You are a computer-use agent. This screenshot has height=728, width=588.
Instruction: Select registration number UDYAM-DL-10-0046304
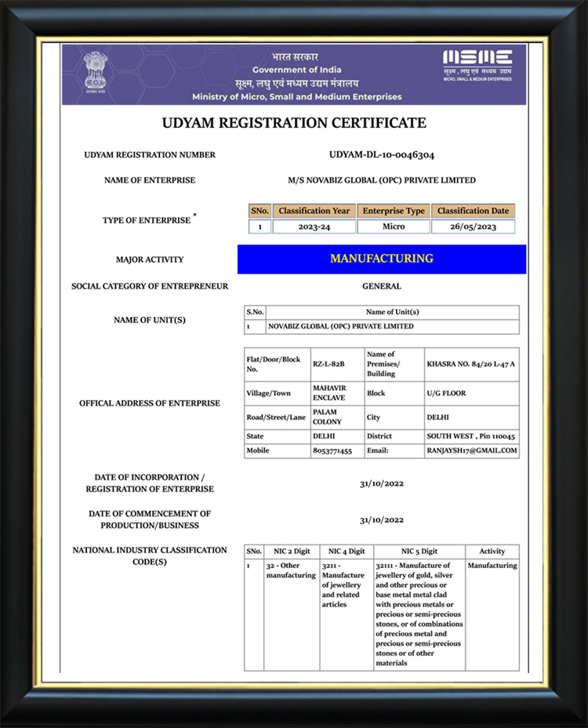(x=382, y=155)
